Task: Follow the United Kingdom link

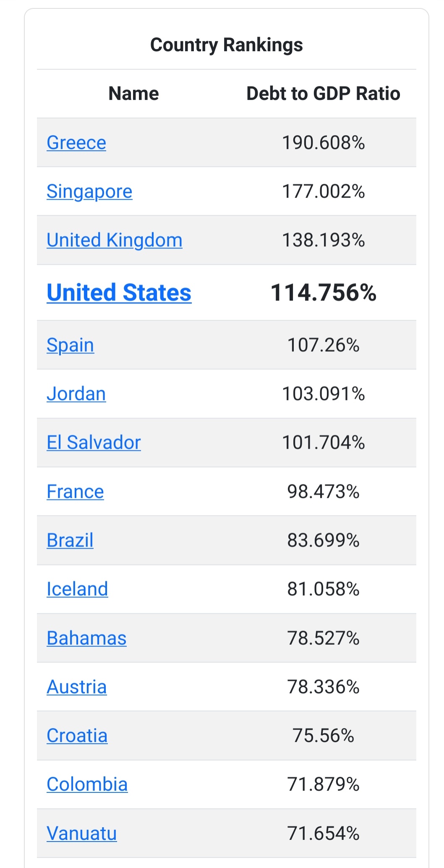Action: [115, 241]
